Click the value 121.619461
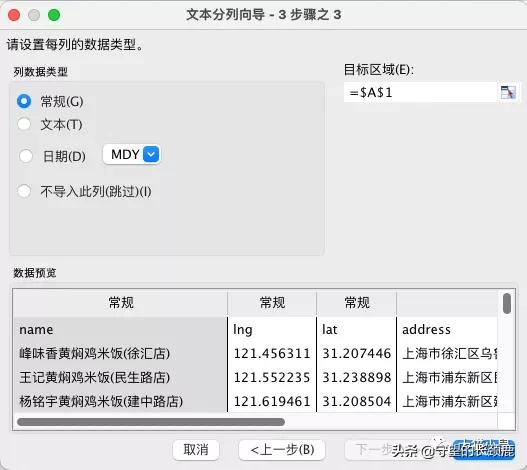The height and width of the screenshot is (470, 527). click(272, 401)
